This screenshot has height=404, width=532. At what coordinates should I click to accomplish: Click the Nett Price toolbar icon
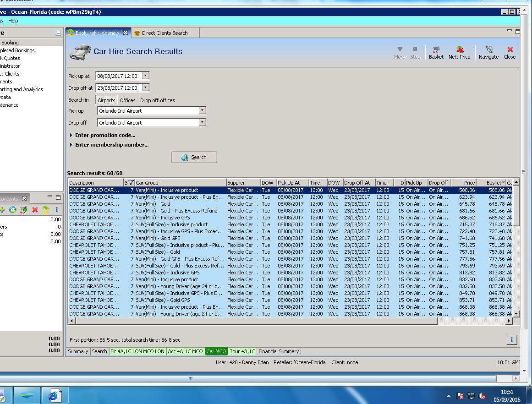point(459,52)
